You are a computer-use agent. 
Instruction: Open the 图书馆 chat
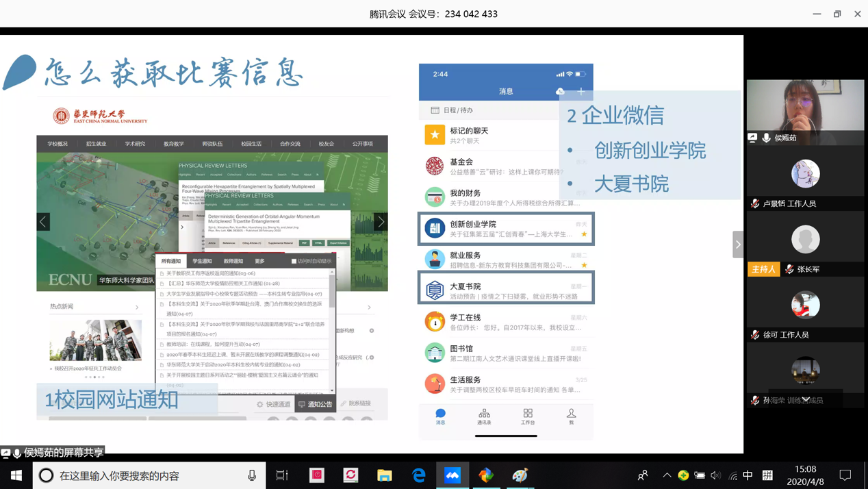[506, 353]
